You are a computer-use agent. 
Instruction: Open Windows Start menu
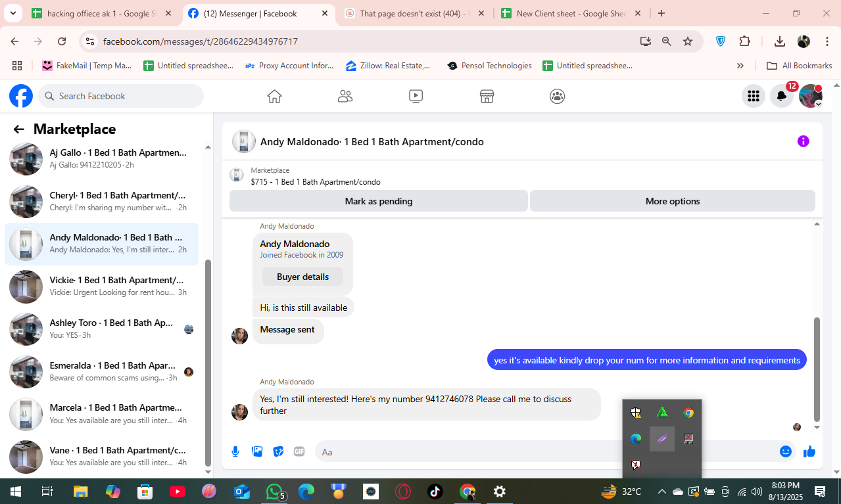point(14,492)
